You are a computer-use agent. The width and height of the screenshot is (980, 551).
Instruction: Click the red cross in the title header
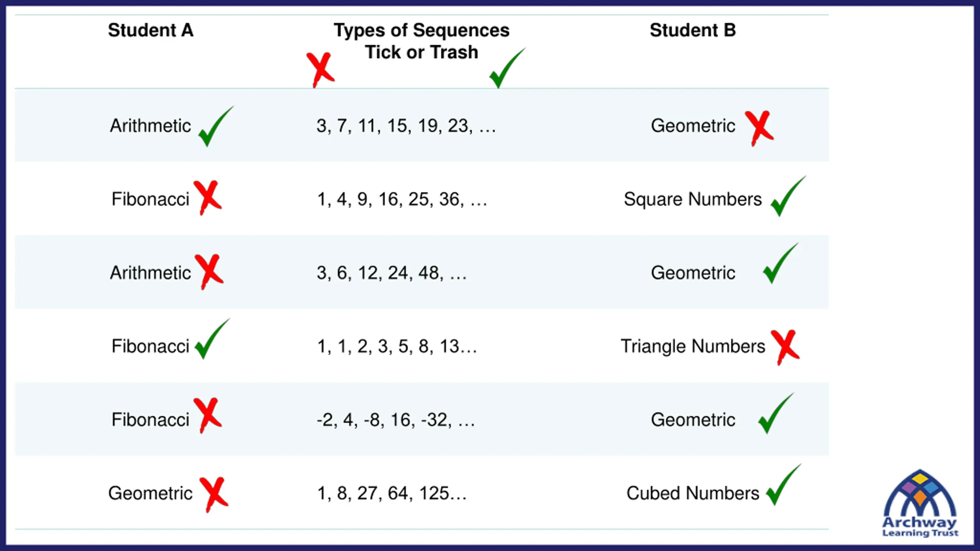point(320,70)
